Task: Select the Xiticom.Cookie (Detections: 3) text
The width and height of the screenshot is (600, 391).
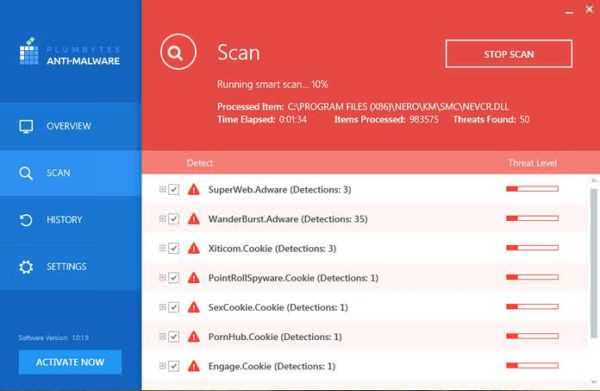Action: point(272,249)
